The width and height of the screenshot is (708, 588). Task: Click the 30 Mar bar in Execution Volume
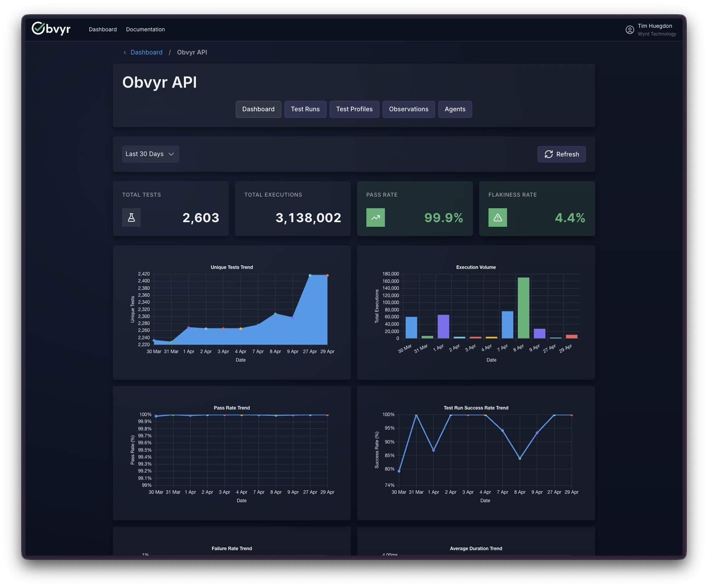411,328
